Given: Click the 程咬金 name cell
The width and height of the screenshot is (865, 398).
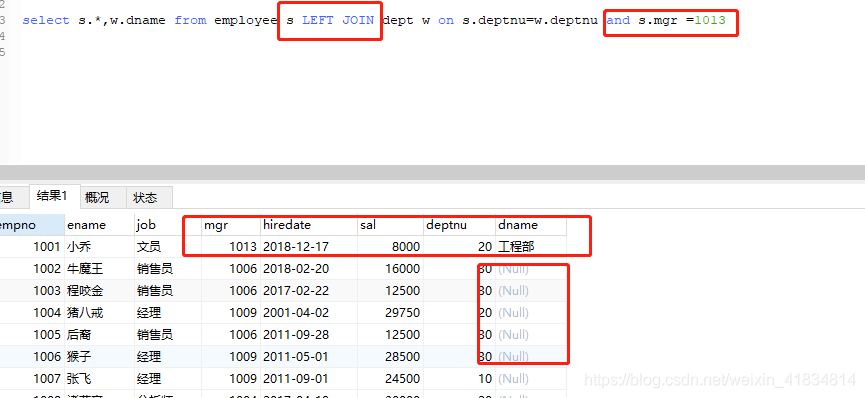Looking at the screenshot, I should [100, 291].
